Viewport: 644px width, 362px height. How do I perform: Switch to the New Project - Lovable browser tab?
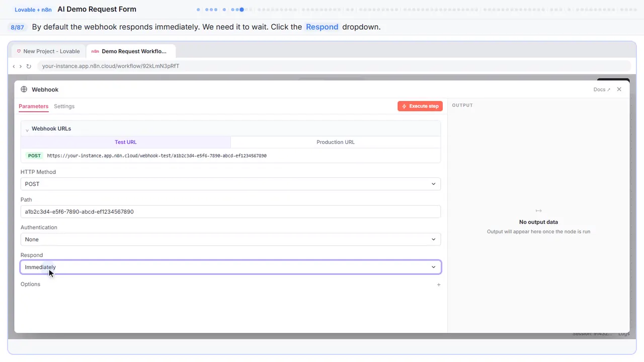click(x=48, y=51)
